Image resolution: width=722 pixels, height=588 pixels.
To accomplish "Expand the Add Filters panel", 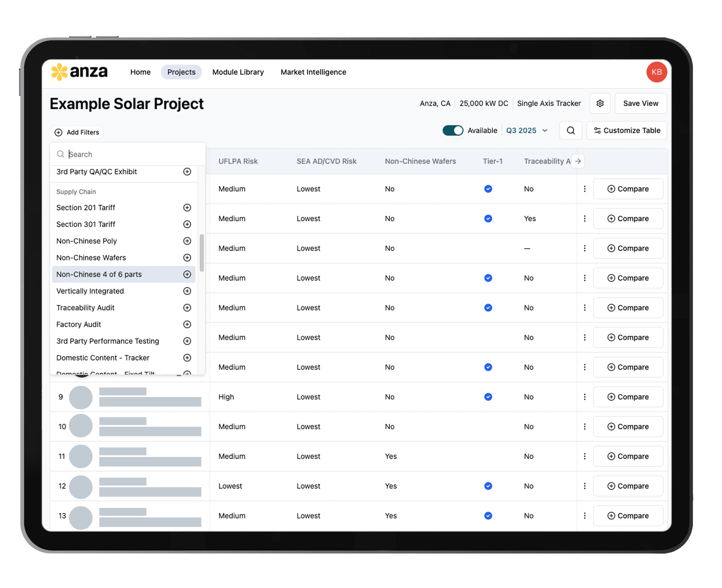I will click(76, 132).
